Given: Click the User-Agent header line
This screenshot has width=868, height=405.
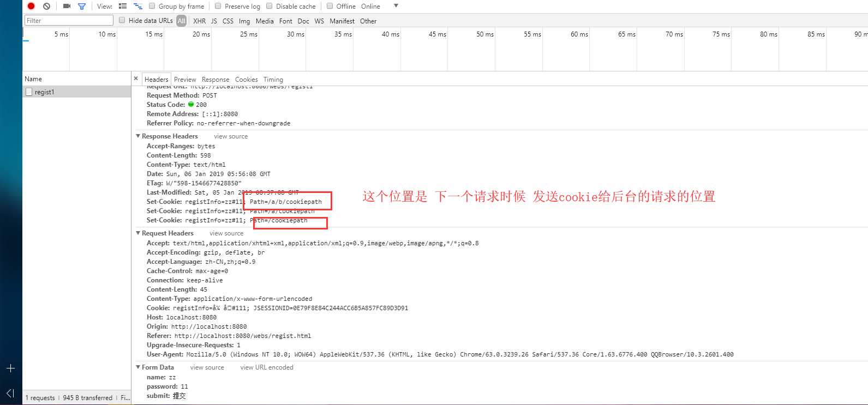Looking at the screenshot, I should [440, 354].
